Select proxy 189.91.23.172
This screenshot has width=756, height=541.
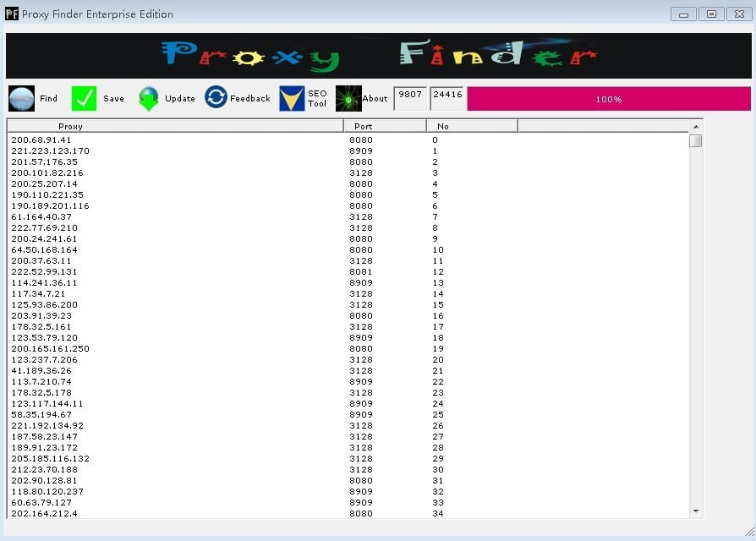[44, 447]
